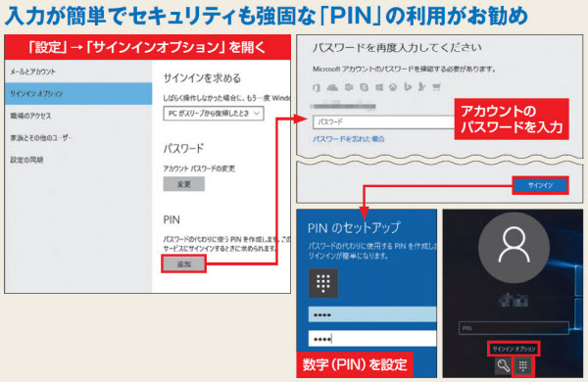Click the first new PIN field in setup
This screenshot has height=382, width=588.
[x=372, y=314]
